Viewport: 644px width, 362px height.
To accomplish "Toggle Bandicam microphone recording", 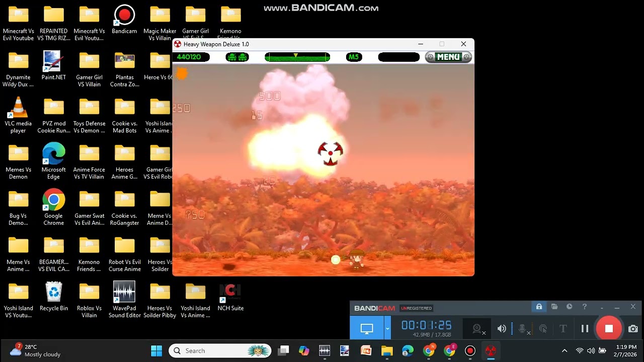I will (523, 329).
